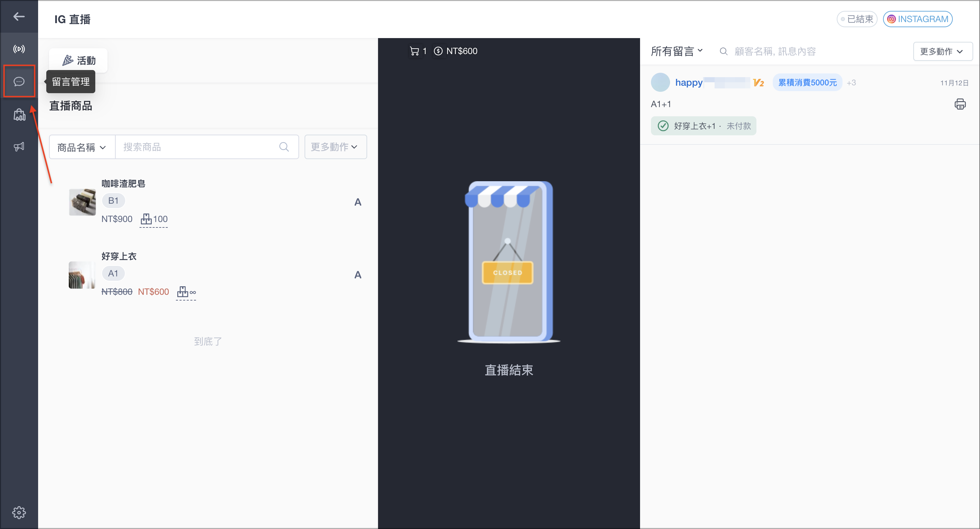This screenshot has width=980, height=529.
Task: Open the 咖啡渣肥皂 product thumbnail
Action: point(82,202)
